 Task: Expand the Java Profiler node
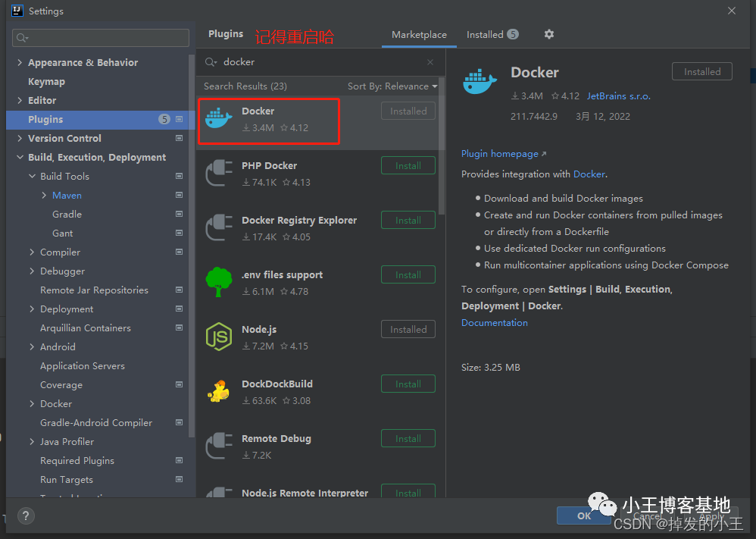tap(32, 441)
